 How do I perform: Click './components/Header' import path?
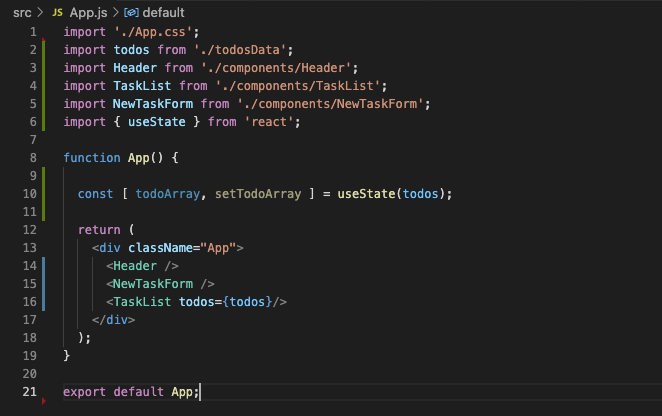click(276, 68)
